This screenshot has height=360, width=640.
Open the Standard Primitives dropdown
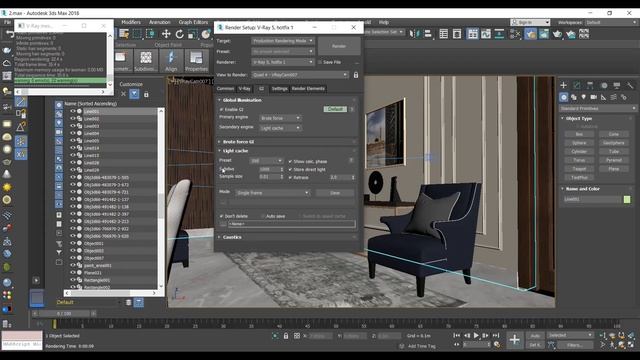(x=598, y=109)
